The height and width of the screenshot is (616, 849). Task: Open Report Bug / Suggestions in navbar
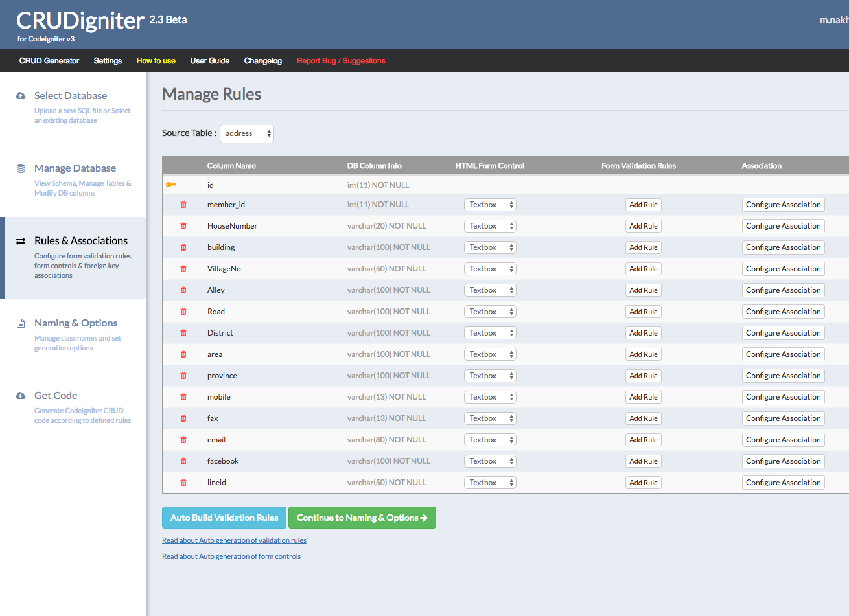pyautogui.click(x=341, y=61)
